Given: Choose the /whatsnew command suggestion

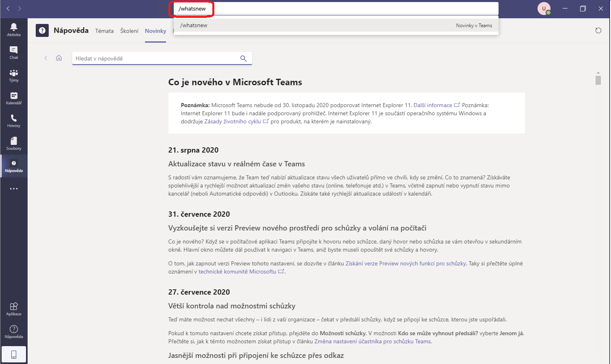Looking at the screenshot, I should pos(336,25).
